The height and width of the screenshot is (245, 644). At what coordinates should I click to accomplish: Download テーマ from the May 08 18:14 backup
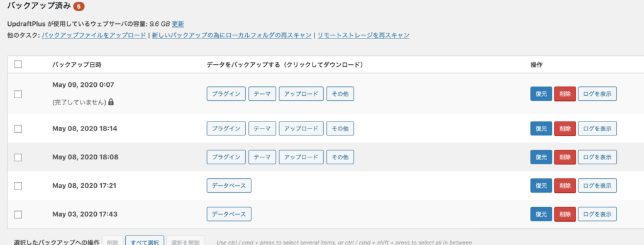coord(262,128)
